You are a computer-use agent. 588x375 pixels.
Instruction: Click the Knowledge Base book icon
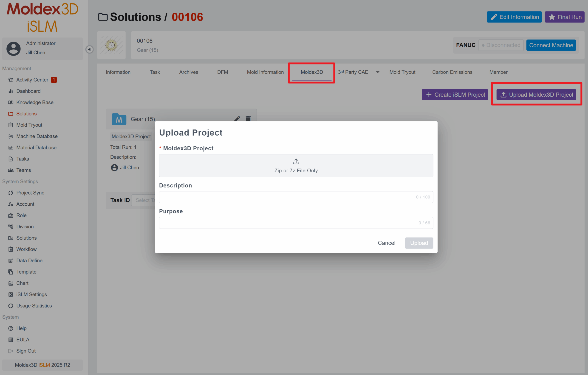pos(11,102)
